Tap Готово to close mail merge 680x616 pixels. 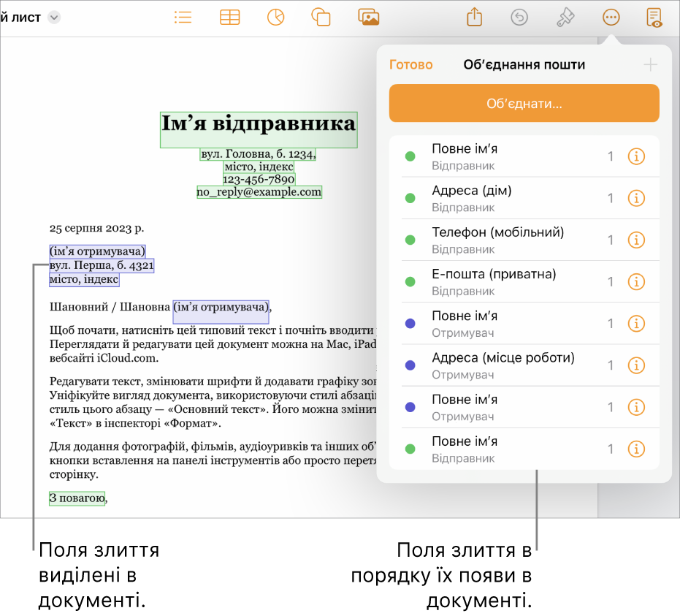tap(410, 64)
